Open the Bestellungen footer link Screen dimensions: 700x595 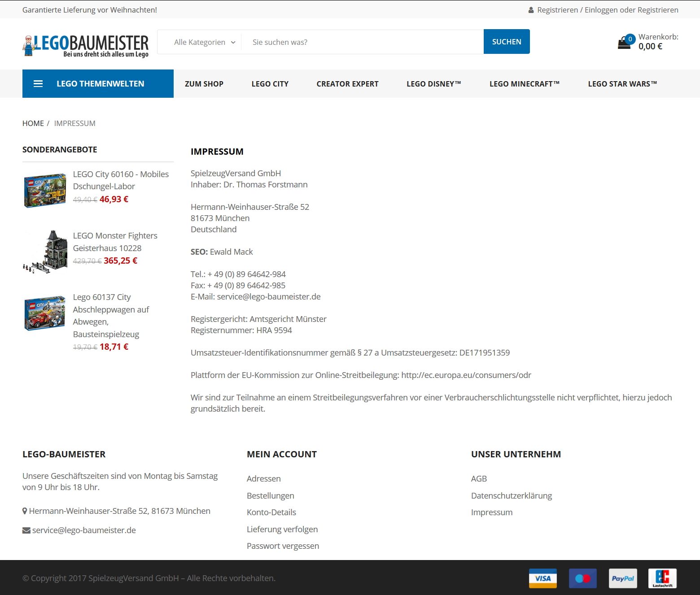pyautogui.click(x=271, y=496)
